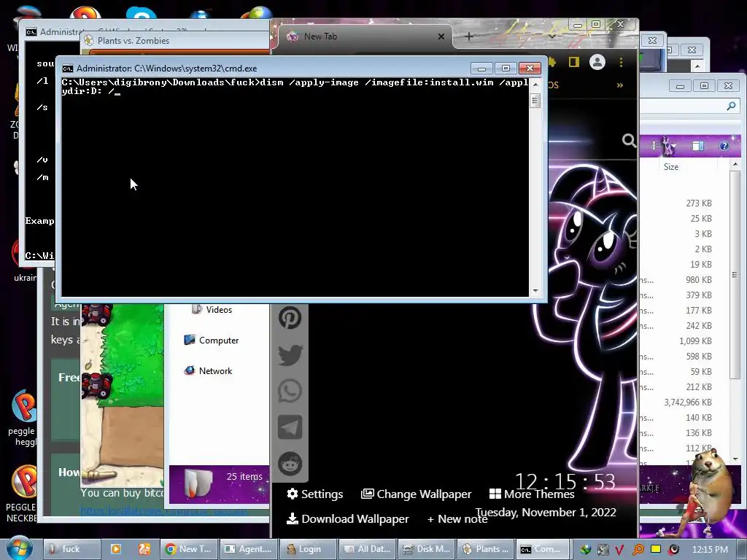This screenshot has width=747, height=560.
Task: Click the Explorer help question mark icon
Action: 724,146
